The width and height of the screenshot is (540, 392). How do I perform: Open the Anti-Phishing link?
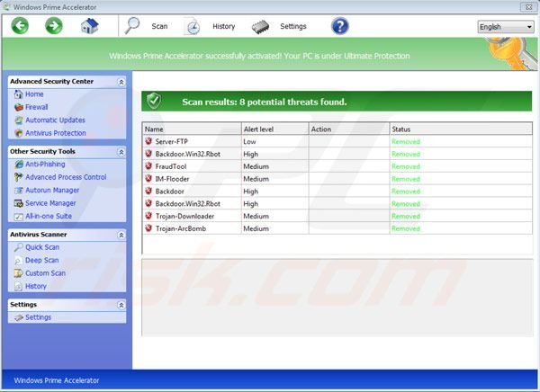point(45,165)
